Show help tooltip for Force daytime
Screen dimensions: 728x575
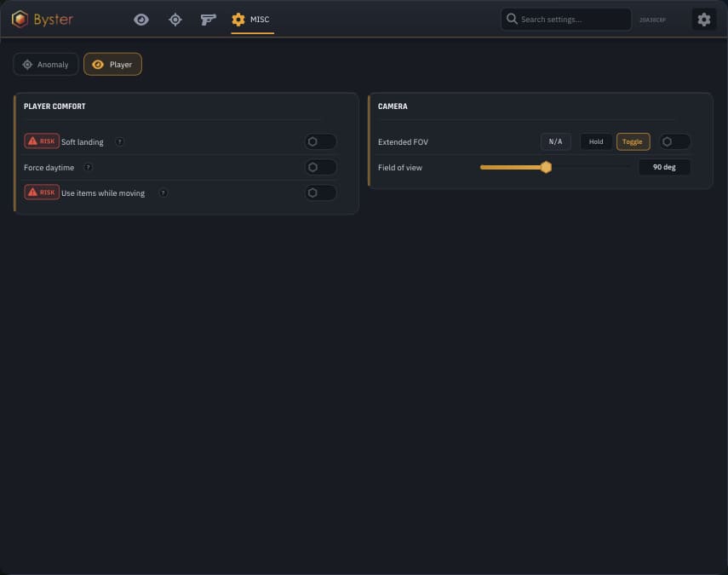click(x=88, y=167)
